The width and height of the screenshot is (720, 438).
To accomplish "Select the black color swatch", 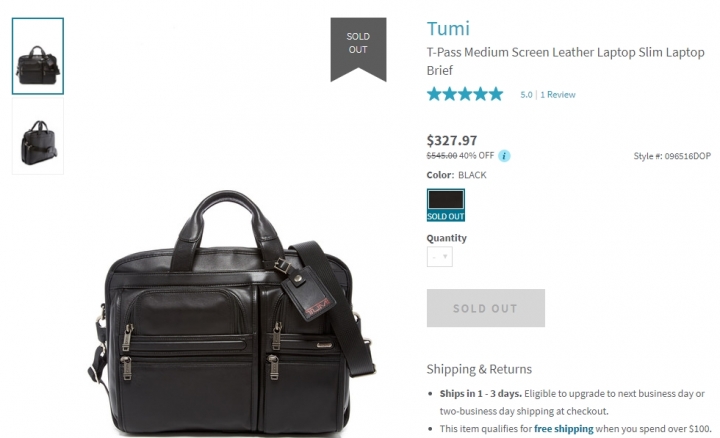I will coord(445,205).
